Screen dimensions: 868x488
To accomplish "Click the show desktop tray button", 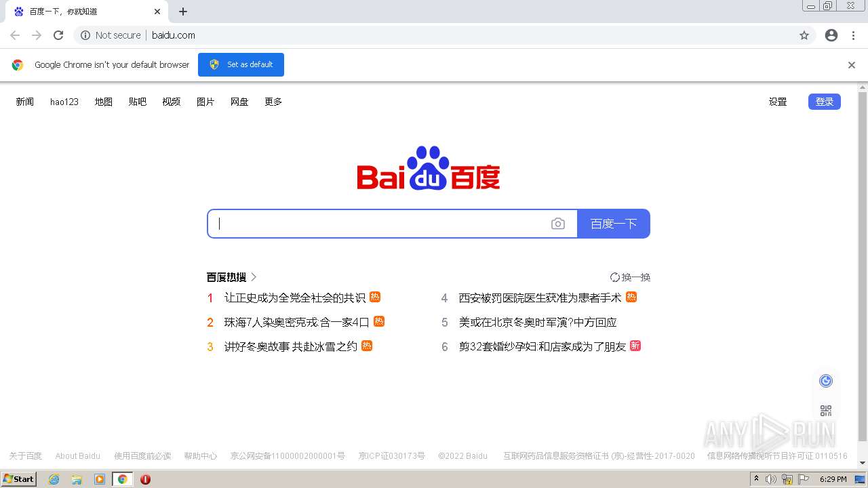I will [x=861, y=479].
